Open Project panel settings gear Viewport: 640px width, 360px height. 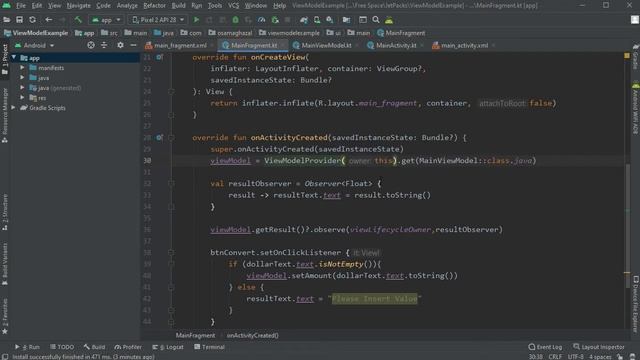[120, 45]
